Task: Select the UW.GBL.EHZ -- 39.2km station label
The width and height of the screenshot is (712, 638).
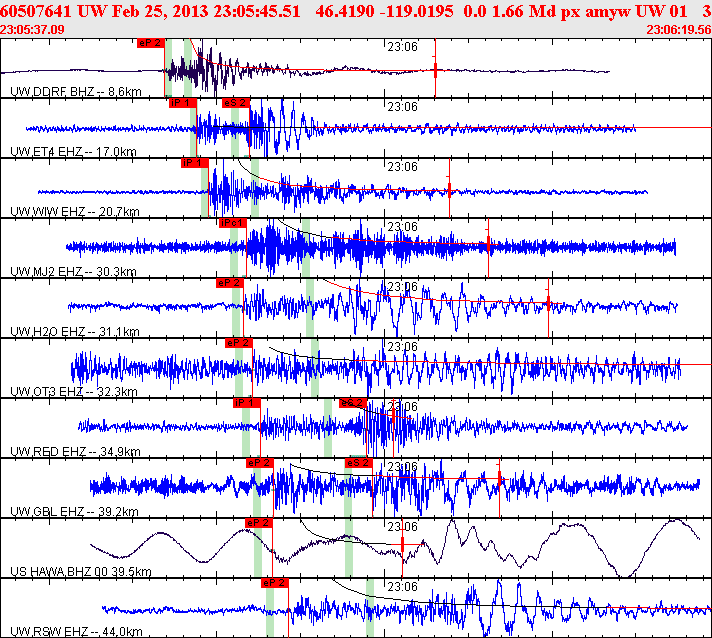Action: (x=74, y=511)
